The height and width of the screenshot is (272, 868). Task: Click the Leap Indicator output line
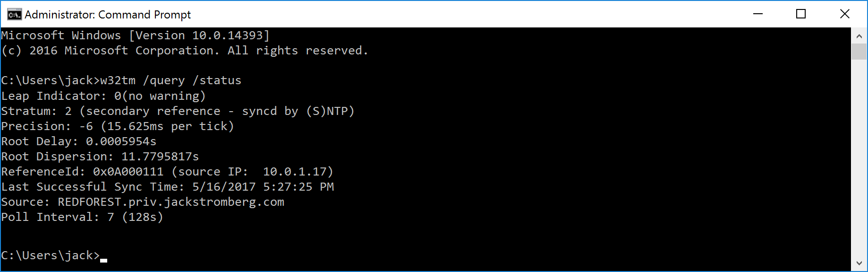[103, 96]
